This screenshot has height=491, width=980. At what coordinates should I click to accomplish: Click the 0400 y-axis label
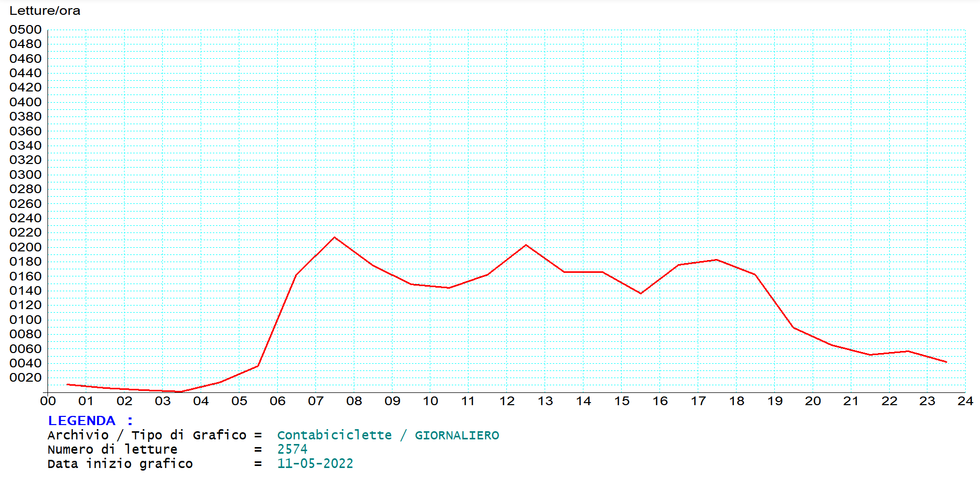click(x=26, y=102)
